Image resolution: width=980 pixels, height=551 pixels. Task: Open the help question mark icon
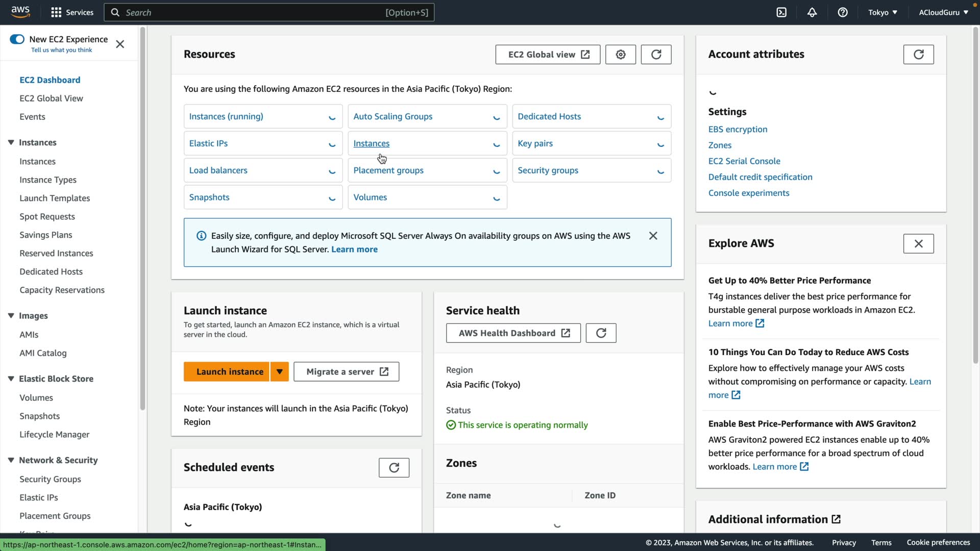[x=843, y=12]
